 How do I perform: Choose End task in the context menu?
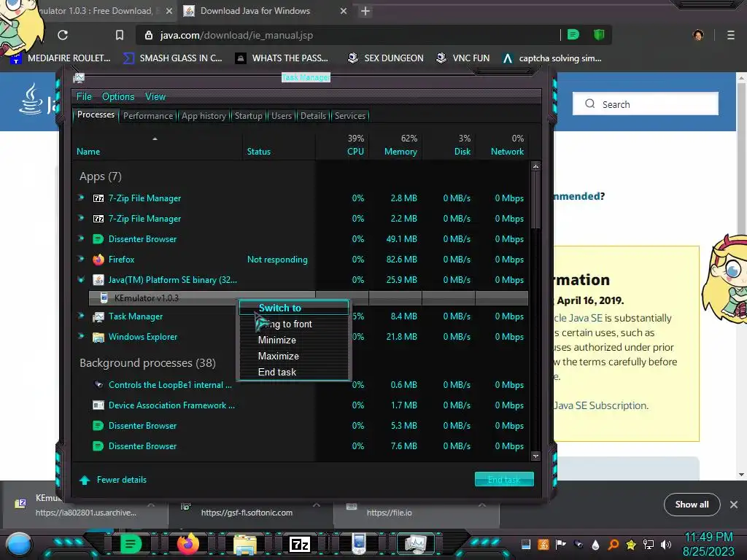pos(294,372)
